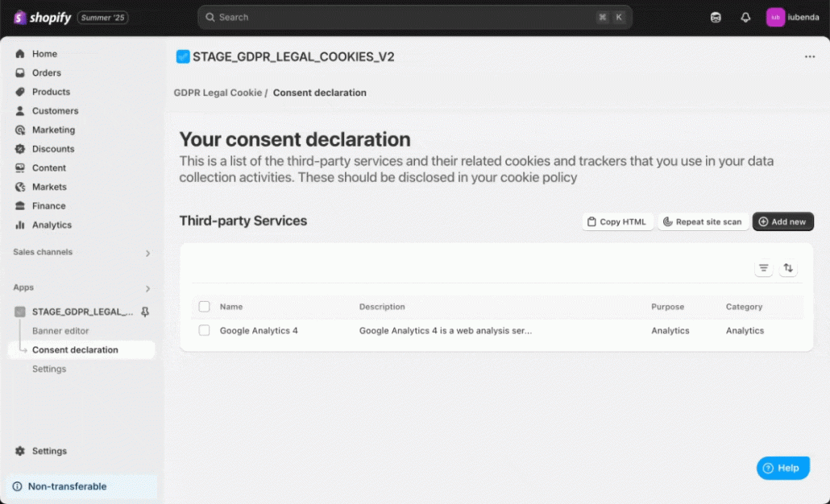830x504 pixels.
Task: Open the Summer '25 edition badge
Action: pyautogui.click(x=102, y=18)
